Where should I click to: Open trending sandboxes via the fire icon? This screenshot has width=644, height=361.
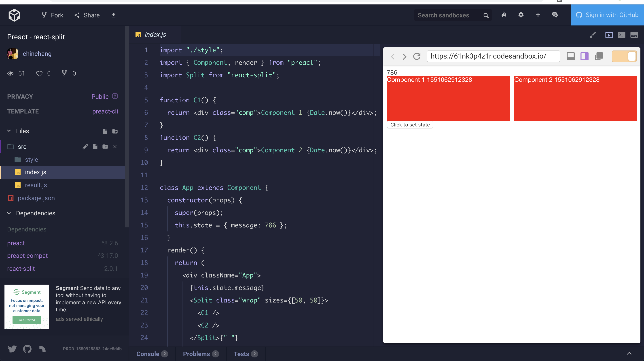click(x=504, y=15)
